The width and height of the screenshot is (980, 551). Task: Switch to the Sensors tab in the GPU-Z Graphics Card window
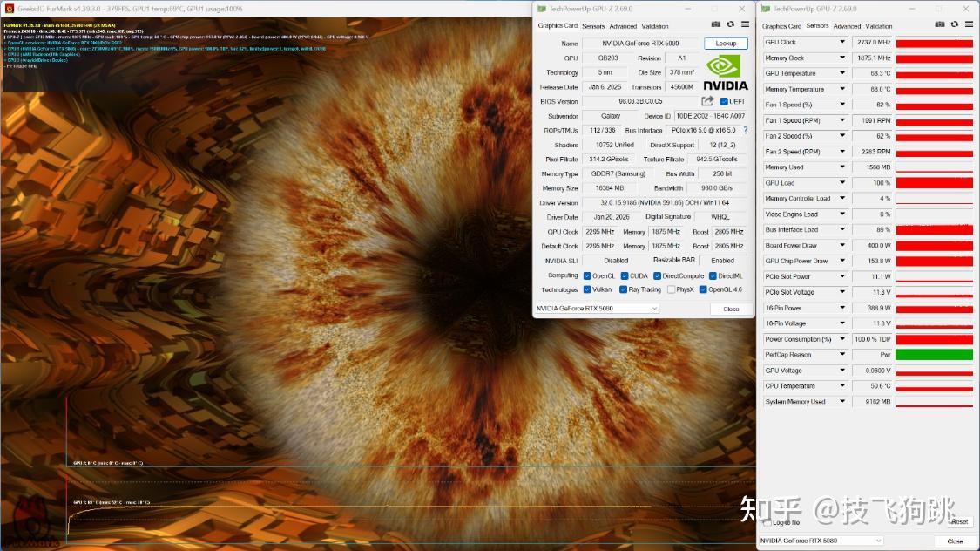coord(593,26)
